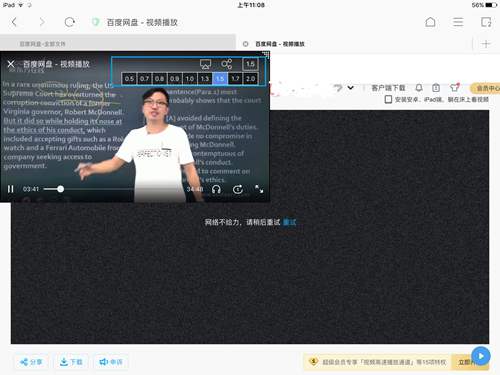This screenshot has width=500, height=375.
Task: Click the 申诉 appeal button
Action: (x=111, y=362)
